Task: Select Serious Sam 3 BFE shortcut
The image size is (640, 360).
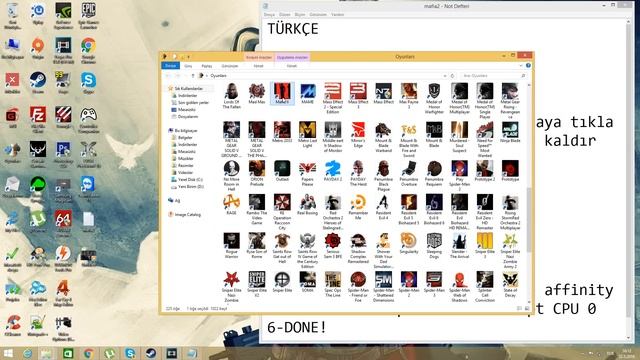Action: (333, 245)
